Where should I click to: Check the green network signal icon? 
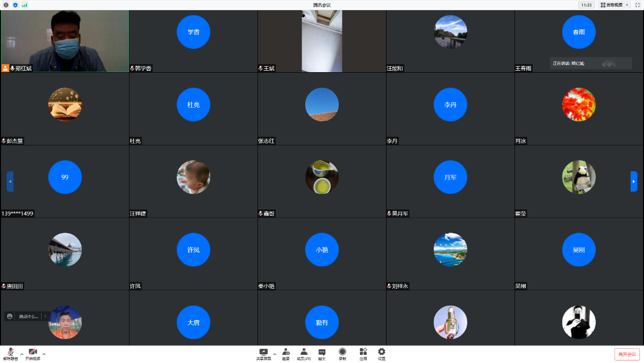pyautogui.click(x=24, y=5)
